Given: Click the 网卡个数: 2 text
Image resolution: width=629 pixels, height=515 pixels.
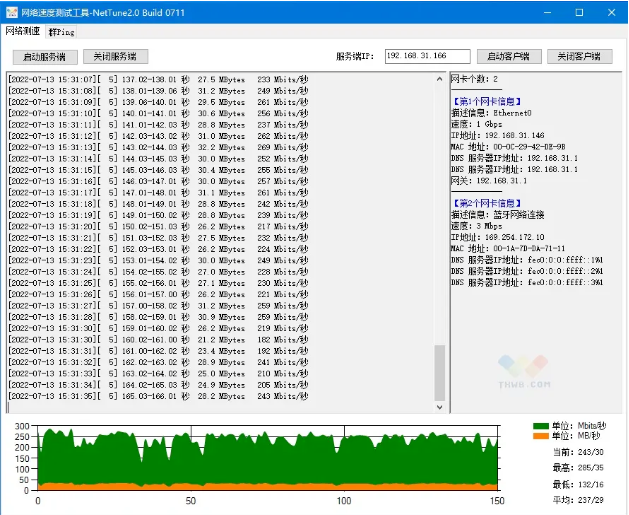Looking at the screenshot, I should [x=475, y=79].
